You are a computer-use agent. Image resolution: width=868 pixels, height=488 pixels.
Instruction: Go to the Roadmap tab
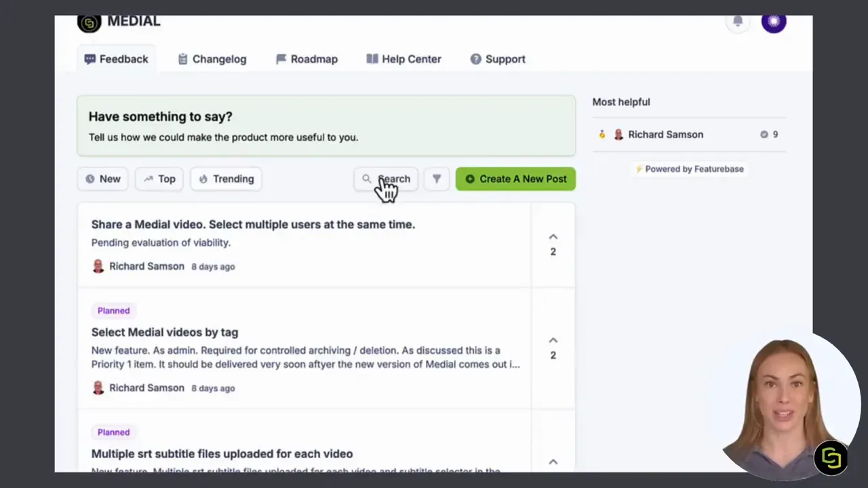tap(307, 59)
